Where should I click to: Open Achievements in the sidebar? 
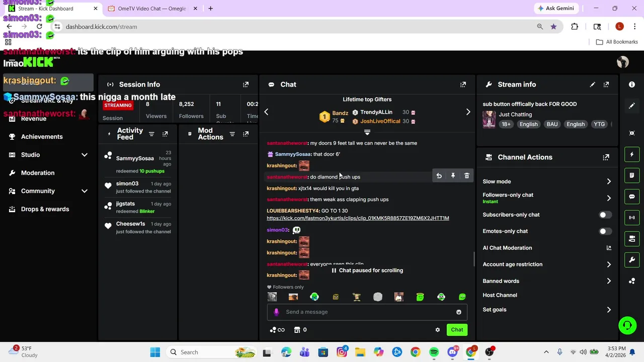[x=42, y=137]
